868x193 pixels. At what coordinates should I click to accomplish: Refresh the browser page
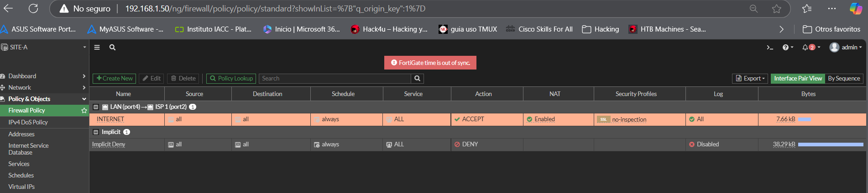pos(33,9)
